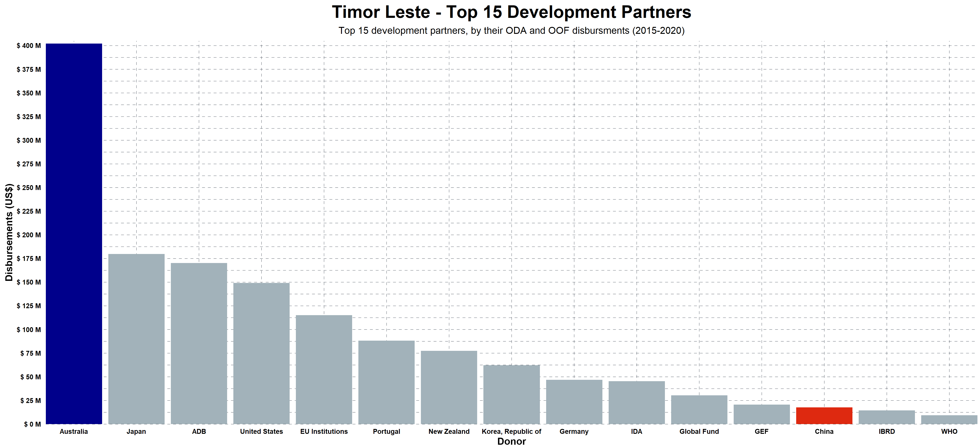The image size is (980, 447).
Task: Select the Germany bar
Action: pyautogui.click(x=574, y=402)
